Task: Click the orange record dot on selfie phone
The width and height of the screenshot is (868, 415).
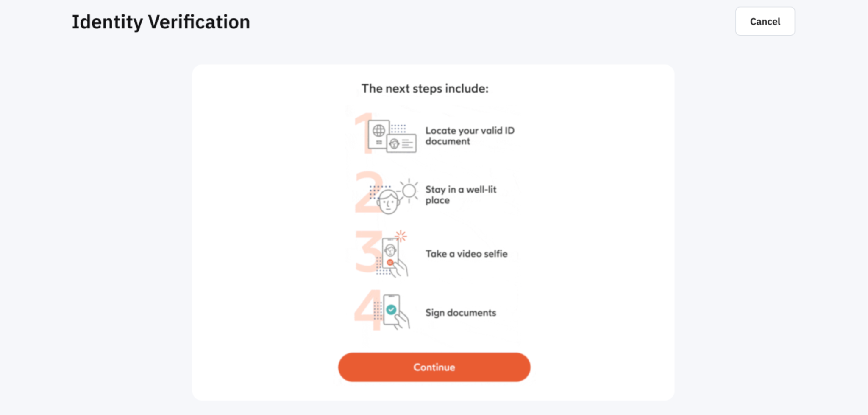Action: pyautogui.click(x=390, y=263)
